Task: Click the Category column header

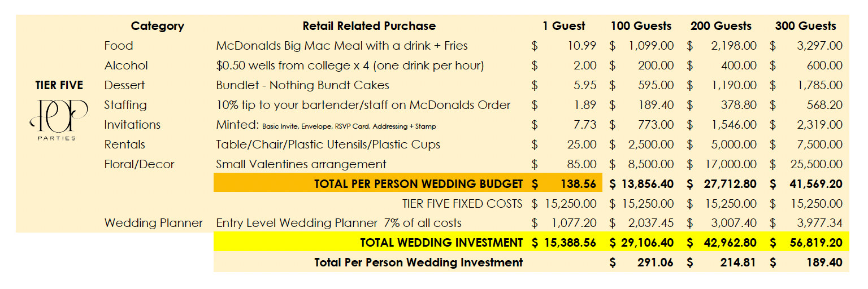Action: (x=158, y=26)
